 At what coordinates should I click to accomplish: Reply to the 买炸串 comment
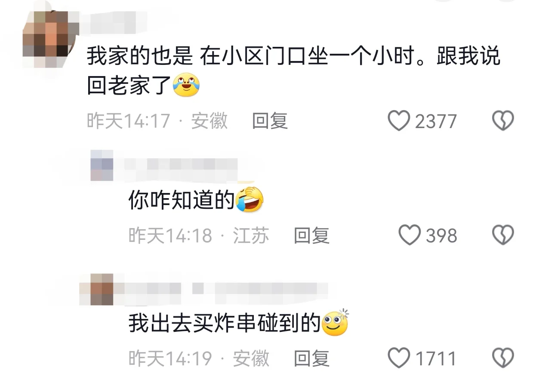311,358
